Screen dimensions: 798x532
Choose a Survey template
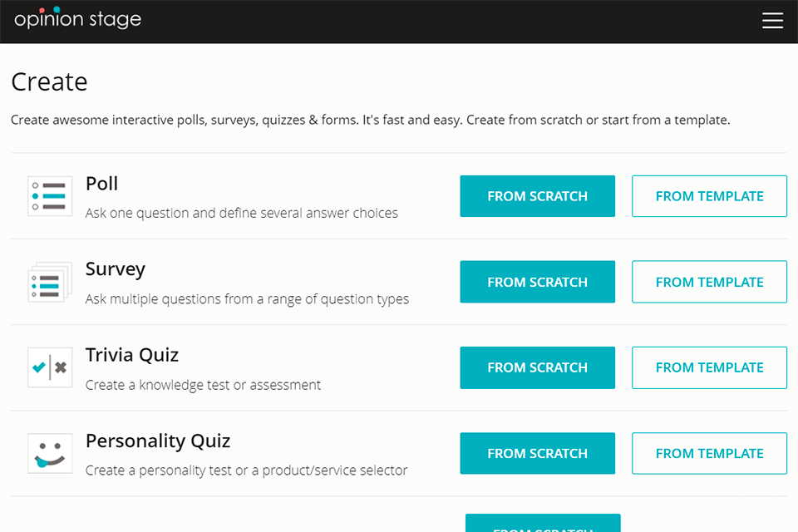709,282
